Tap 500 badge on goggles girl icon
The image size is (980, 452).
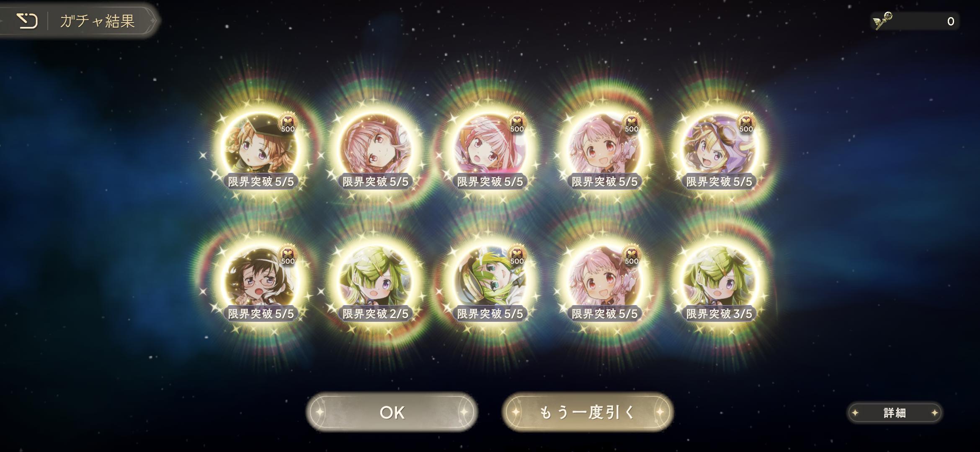point(746,123)
